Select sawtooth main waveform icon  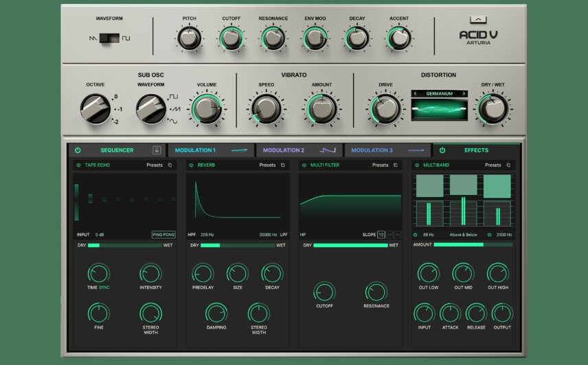(93, 38)
